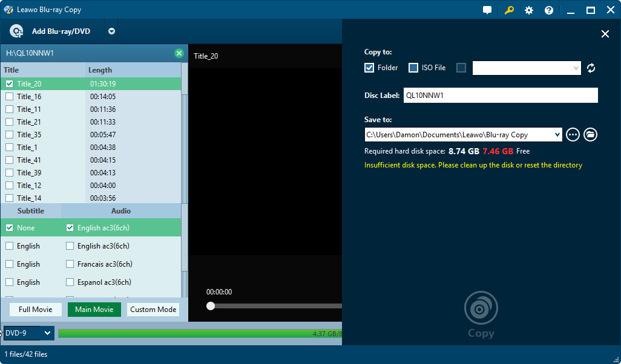Check the Title_16 checkbox

point(9,97)
